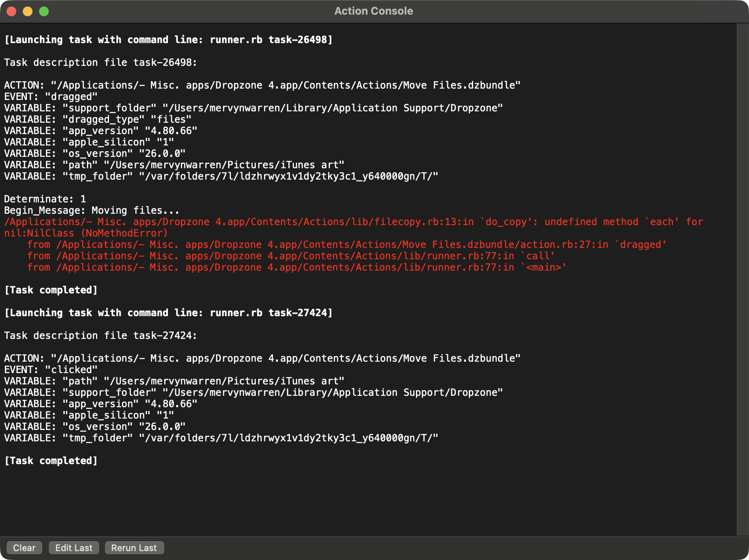Zoom the window with the green button
The height and width of the screenshot is (560, 749).
coord(44,11)
